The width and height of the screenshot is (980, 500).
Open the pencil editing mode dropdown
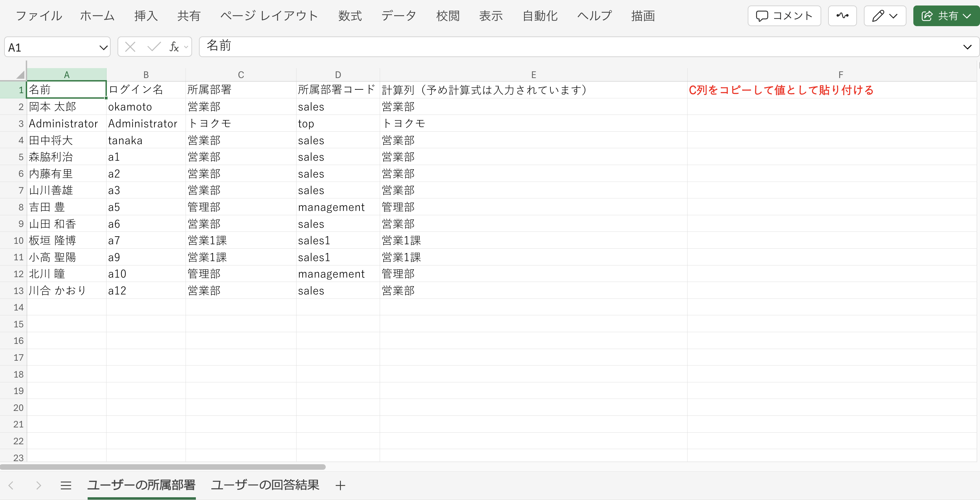point(885,16)
